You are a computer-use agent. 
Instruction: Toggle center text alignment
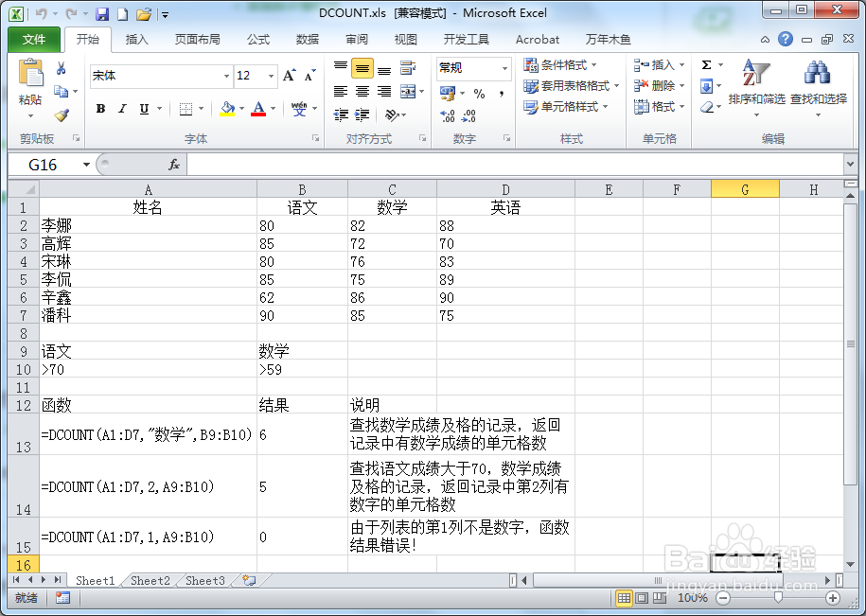[x=362, y=92]
